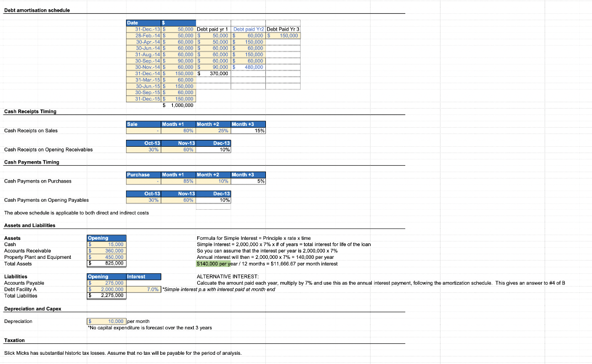The image size is (592, 364).
Task: Click the blue 'Debt paid Yr2' header
Action: 249,29
